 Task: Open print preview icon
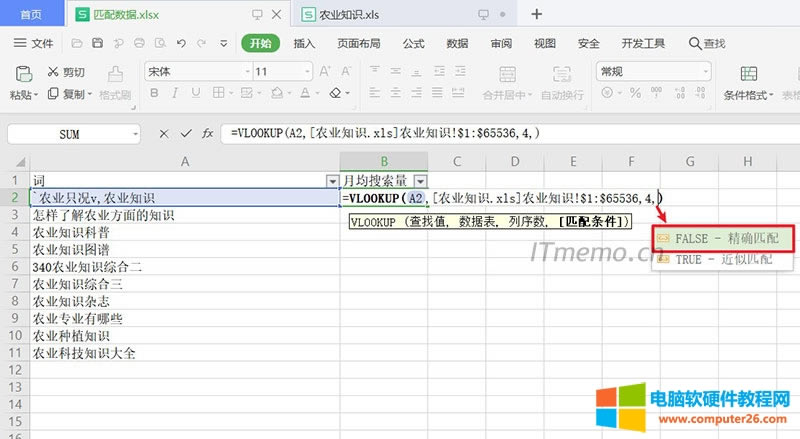[160, 43]
